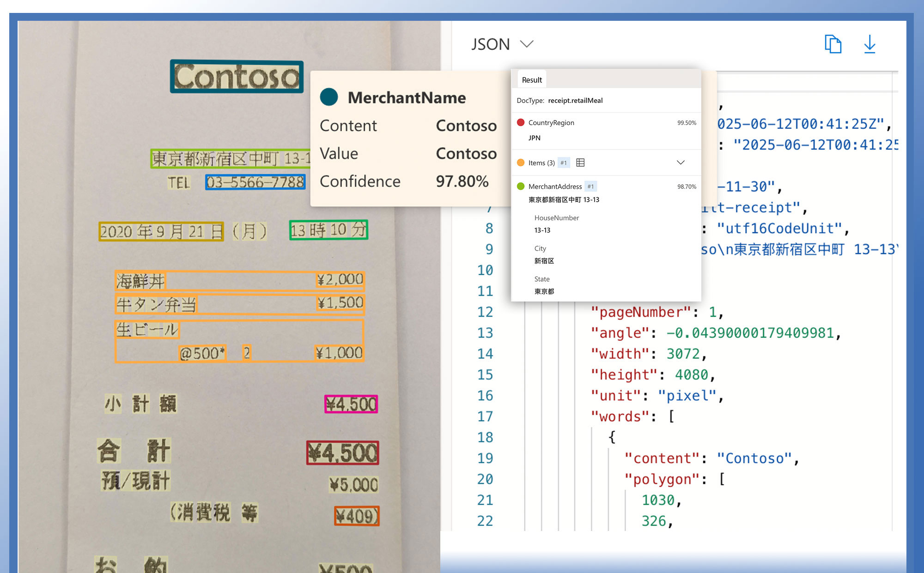Select the CountryRegion field row
The image size is (924, 573).
tap(606, 130)
